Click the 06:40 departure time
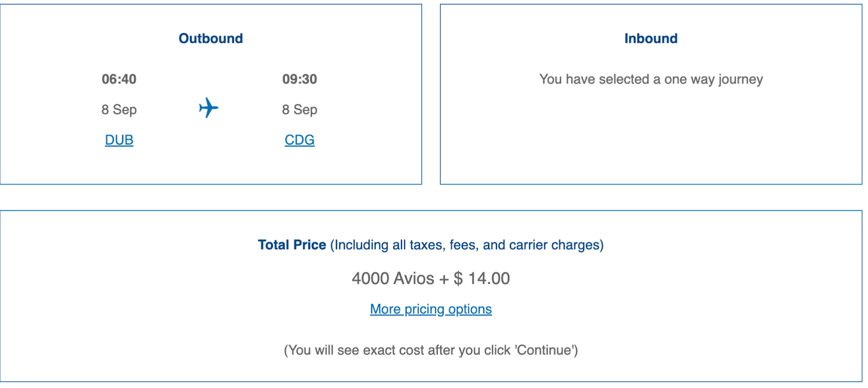This screenshot has width=868, height=388. [x=119, y=79]
